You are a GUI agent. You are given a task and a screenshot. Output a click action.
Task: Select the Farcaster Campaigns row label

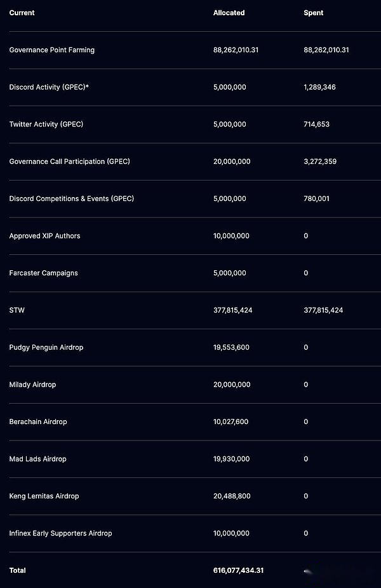tap(43, 273)
